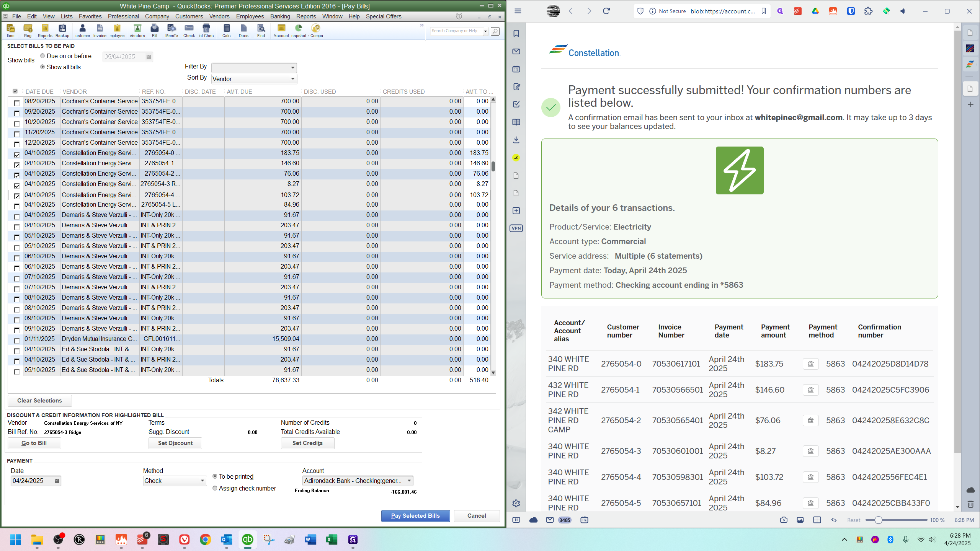Viewport: 980px width, 551px height.
Task: Check the 84.96 Constellation Energy bill
Action: pos(16,206)
